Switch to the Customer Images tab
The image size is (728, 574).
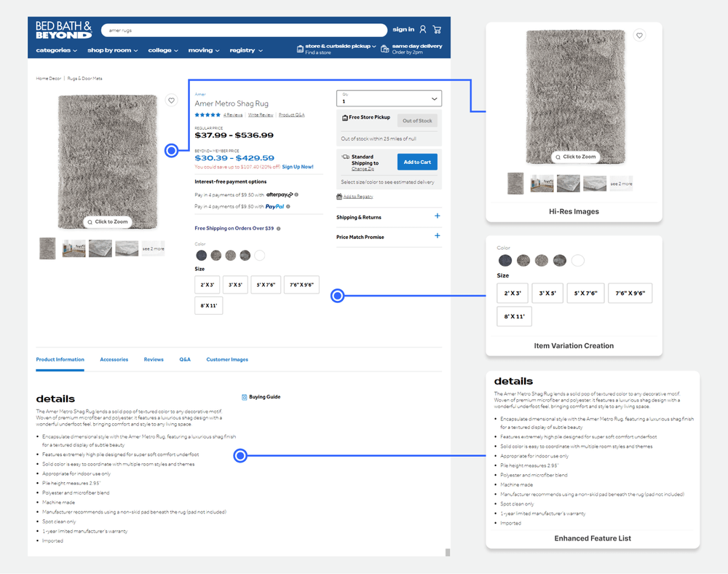point(227,359)
